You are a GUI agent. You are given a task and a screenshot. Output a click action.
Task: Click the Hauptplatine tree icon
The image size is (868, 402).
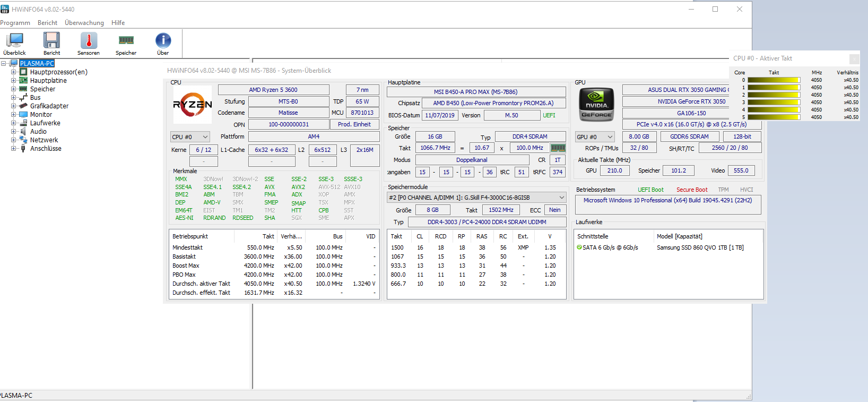click(x=23, y=80)
